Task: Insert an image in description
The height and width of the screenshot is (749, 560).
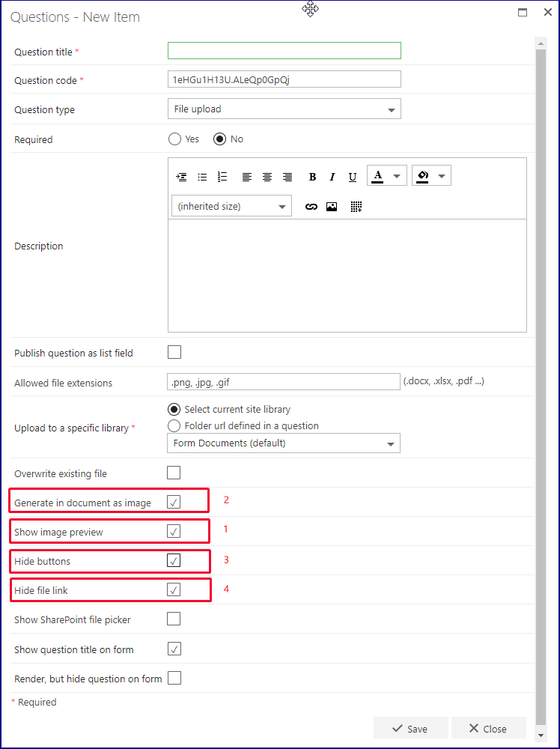Action: coord(332,207)
